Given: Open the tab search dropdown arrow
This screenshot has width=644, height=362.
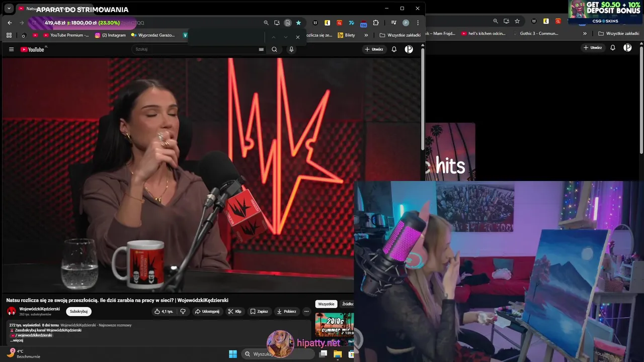Looking at the screenshot, I should point(9,9).
